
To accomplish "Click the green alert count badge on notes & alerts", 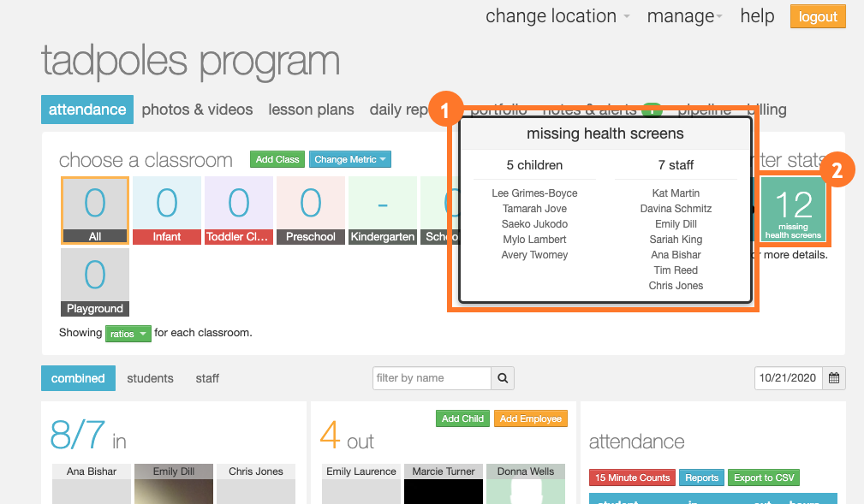I will pos(652,110).
